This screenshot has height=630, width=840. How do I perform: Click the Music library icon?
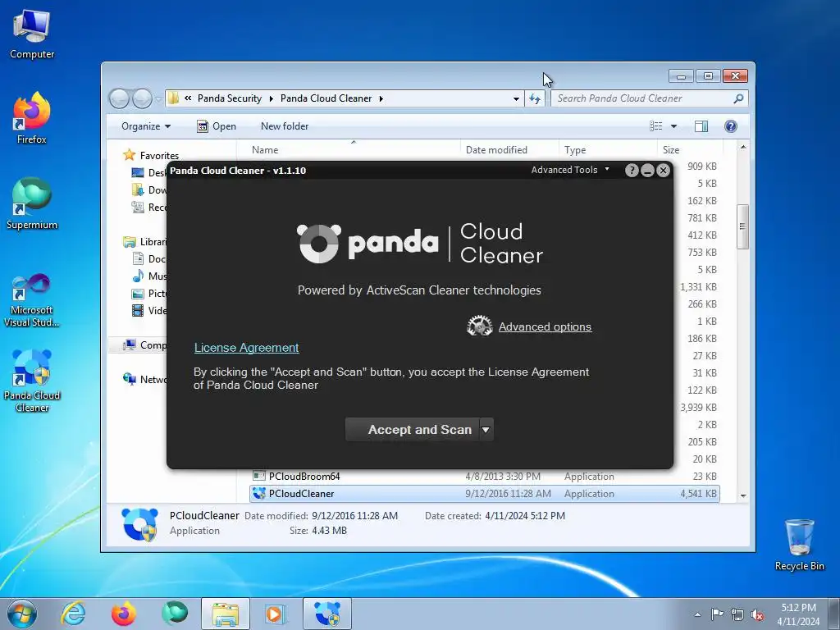pyautogui.click(x=138, y=276)
